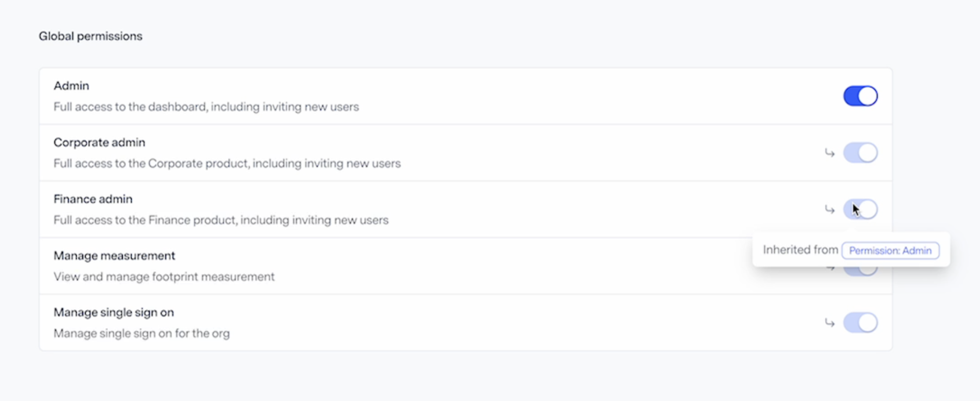Click the 'Full access to the Corporate product' description

[x=227, y=164]
